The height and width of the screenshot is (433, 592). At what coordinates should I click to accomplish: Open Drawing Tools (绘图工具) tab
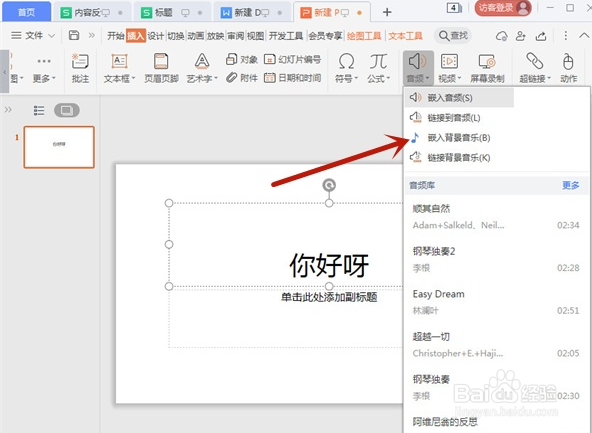tap(364, 36)
